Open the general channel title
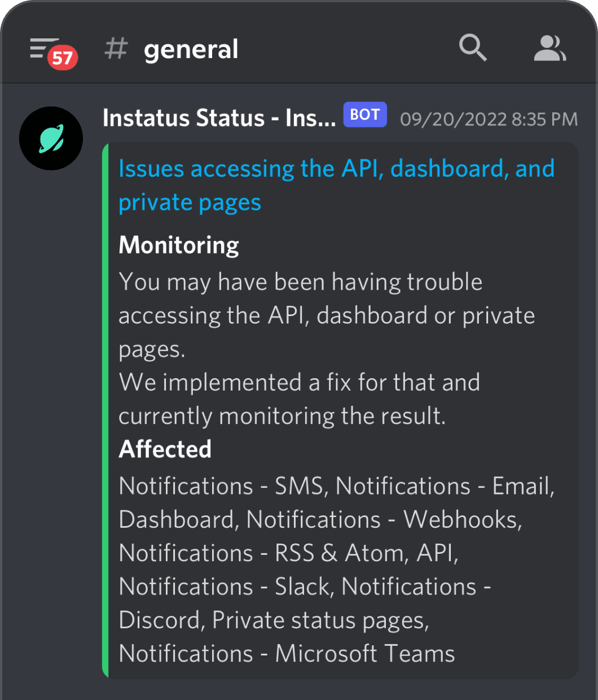Viewport: 598px width, 700px height. point(191,49)
